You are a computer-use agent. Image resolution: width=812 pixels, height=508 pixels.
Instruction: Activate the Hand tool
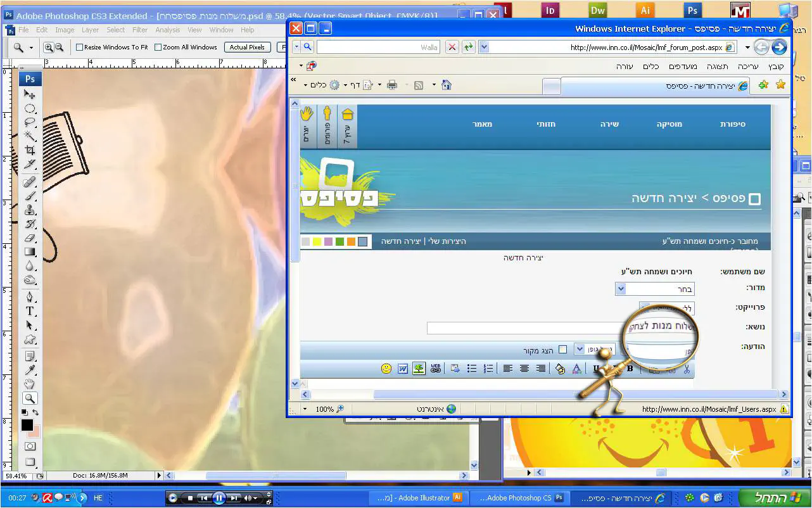click(x=30, y=384)
